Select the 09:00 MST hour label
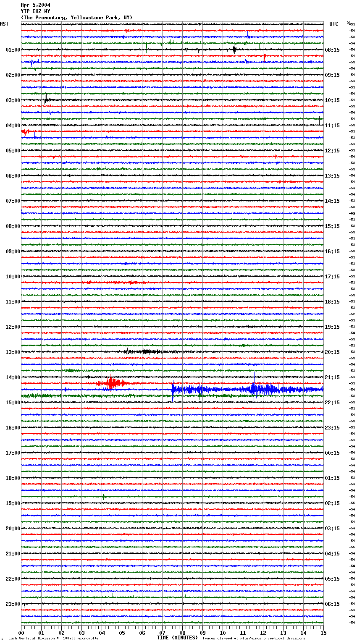Image resolution: width=357 pixels, height=644 pixels. pyautogui.click(x=13, y=251)
